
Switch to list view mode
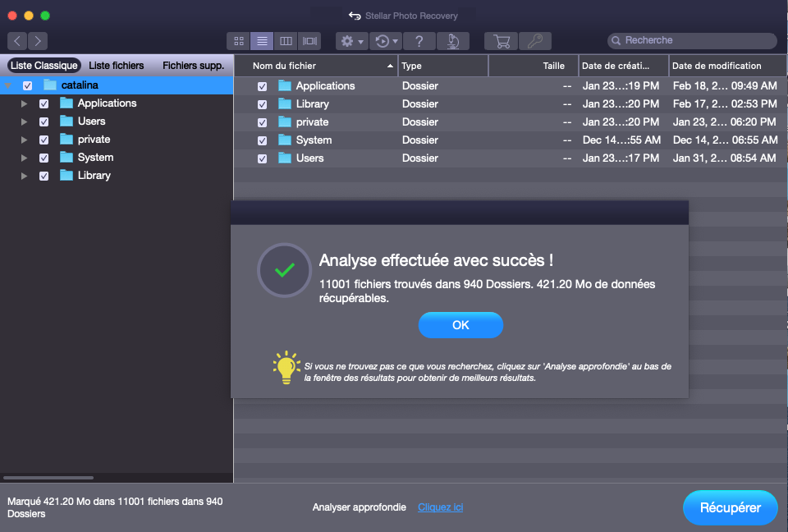click(x=262, y=41)
